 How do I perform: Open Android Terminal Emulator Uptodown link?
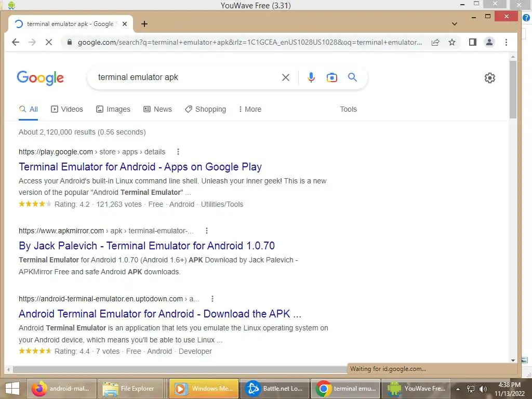160,314
